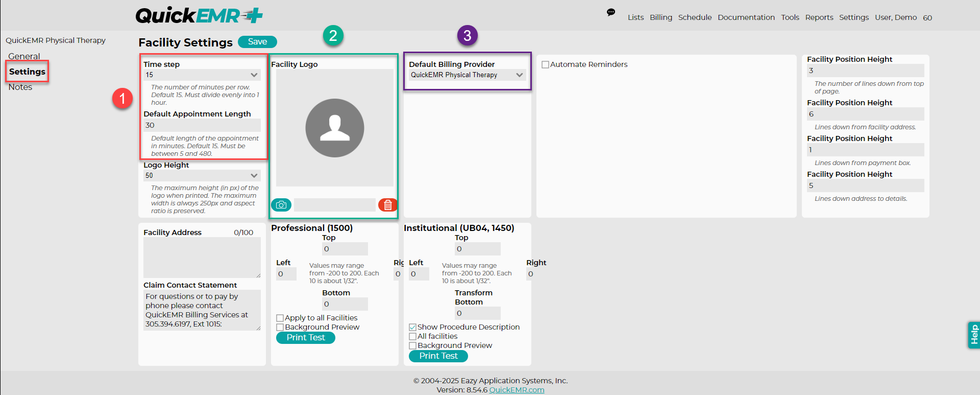Toggle Automate Reminders checkbox

pyautogui.click(x=545, y=65)
